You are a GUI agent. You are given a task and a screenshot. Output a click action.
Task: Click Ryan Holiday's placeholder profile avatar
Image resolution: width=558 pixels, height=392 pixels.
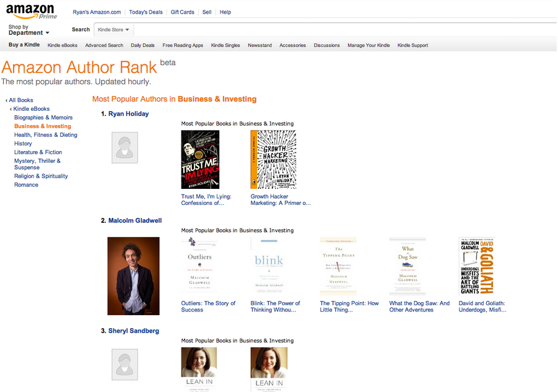coord(124,147)
